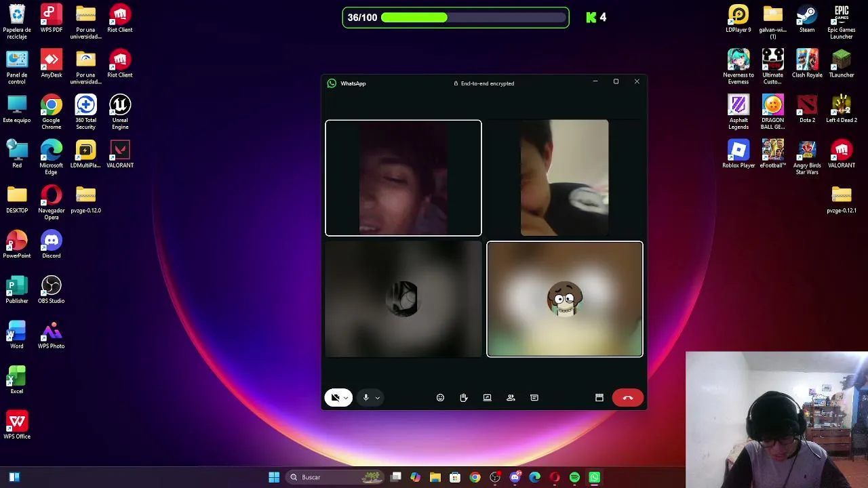868x488 pixels.
Task: Expand microphone options chevron in WhatsApp call
Action: (377, 398)
